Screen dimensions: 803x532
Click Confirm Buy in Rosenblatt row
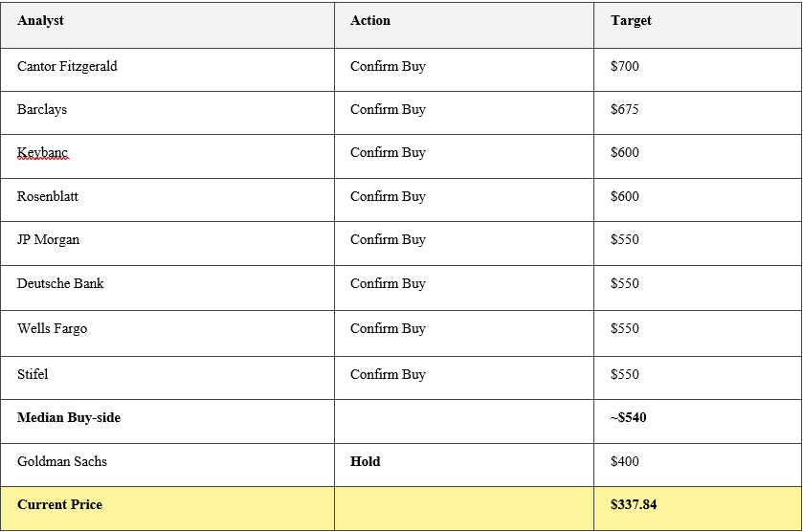389,196
